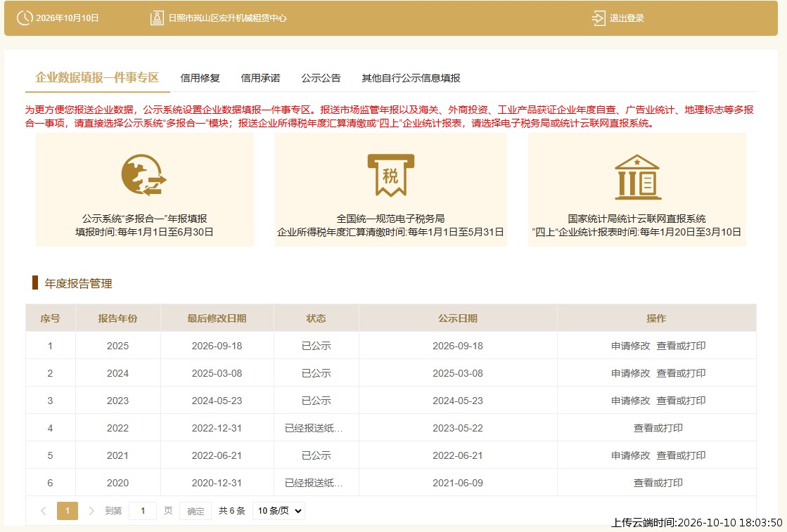Click 查看或打印 for the 2022 report
The height and width of the screenshot is (532, 787).
(x=658, y=428)
